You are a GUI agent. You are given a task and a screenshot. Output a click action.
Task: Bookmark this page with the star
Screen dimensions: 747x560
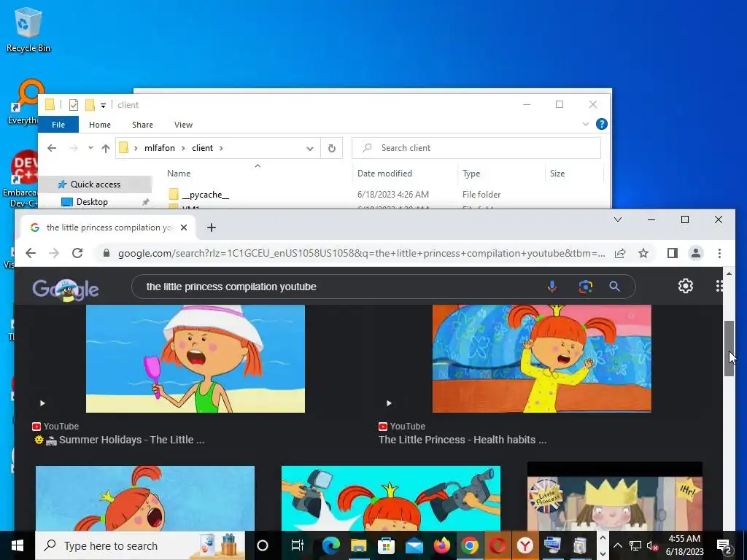(643, 253)
